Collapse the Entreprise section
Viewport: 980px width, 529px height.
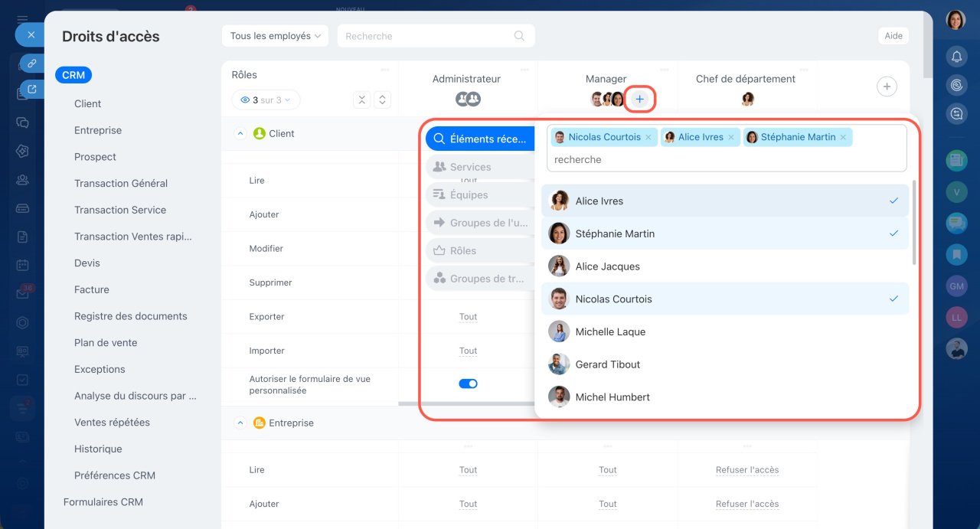240,423
